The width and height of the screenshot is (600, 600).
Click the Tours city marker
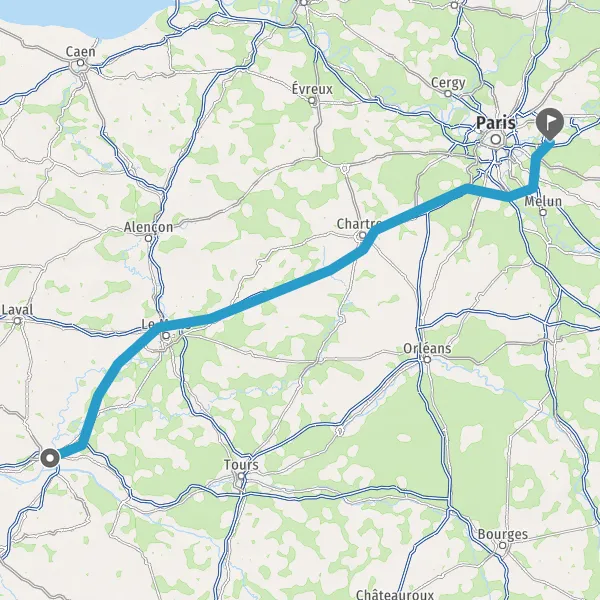tap(241, 476)
